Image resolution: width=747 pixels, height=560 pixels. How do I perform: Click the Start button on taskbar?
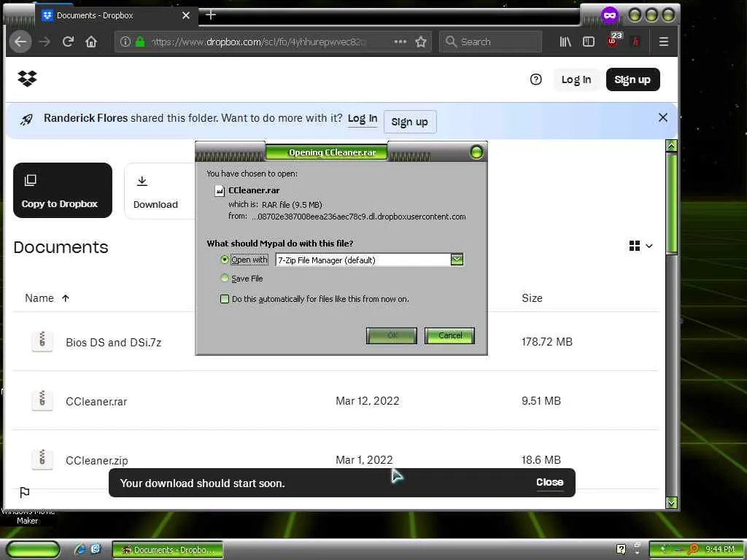point(33,550)
